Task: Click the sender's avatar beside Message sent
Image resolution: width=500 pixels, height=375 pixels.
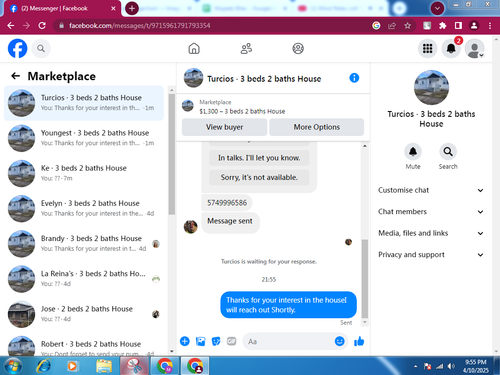Action: pyautogui.click(x=191, y=227)
